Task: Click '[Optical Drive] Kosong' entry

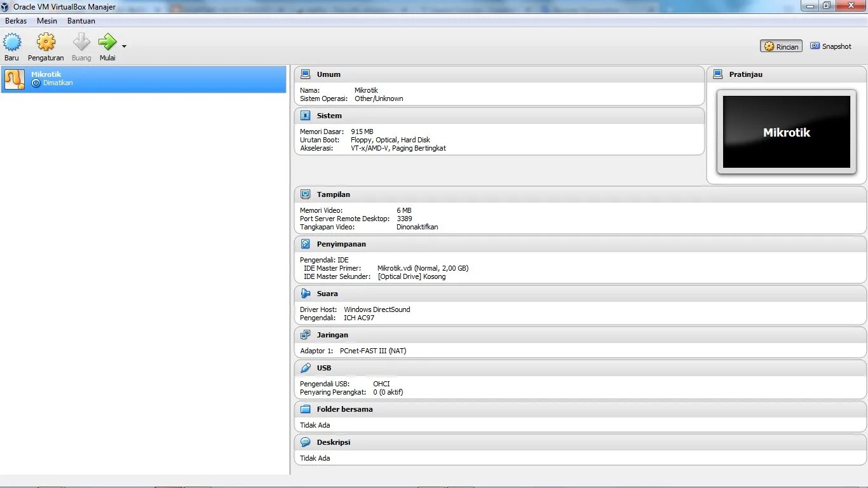Action: [x=412, y=276]
